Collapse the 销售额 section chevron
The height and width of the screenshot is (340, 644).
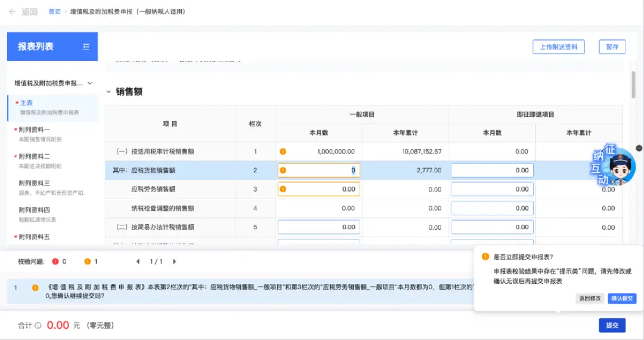[109, 92]
